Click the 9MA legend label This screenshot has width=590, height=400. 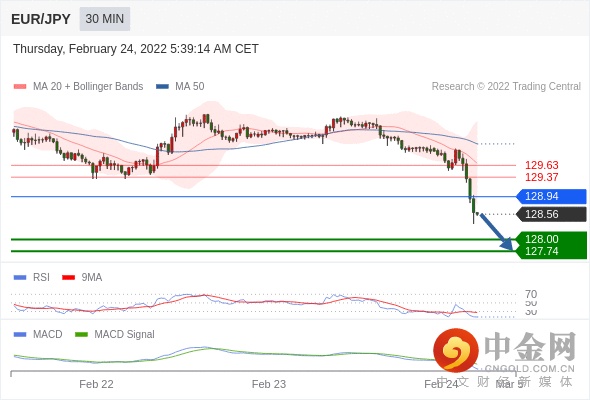(x=92, y=278)
